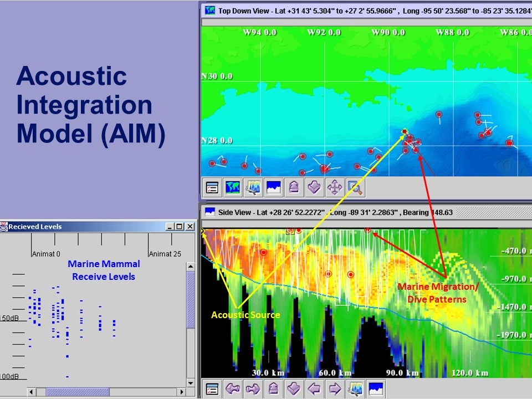This screenshot has height=399, width=532.
Task: Click the up arrow icon in Top Down View toolbar
Action: pyautogui.click(x=294, y=188)
